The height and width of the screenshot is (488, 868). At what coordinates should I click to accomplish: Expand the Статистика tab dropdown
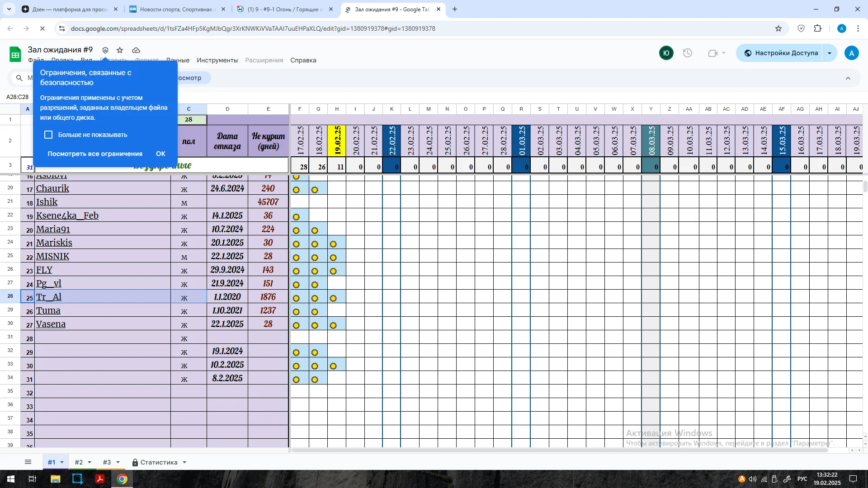pos(184,462)
